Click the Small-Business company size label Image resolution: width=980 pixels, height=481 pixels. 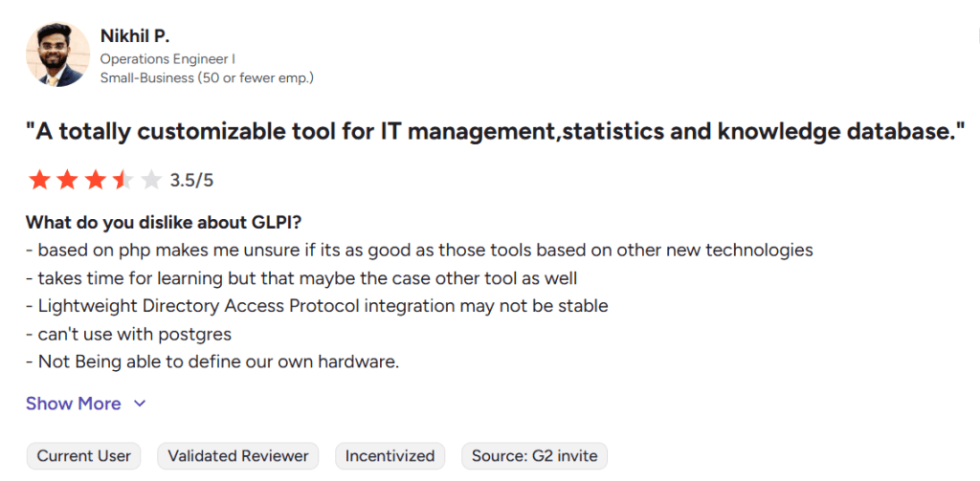click(x=207, y=77)
